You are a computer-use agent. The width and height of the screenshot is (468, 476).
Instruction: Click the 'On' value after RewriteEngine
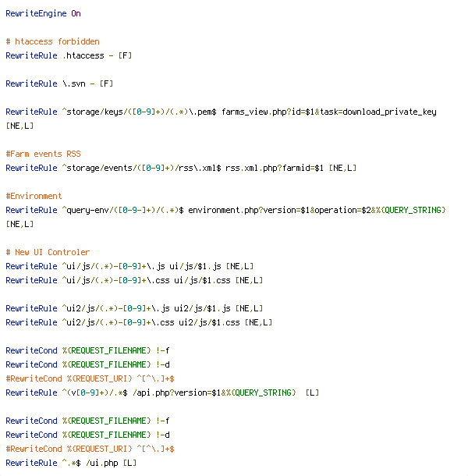coord(76,14)
